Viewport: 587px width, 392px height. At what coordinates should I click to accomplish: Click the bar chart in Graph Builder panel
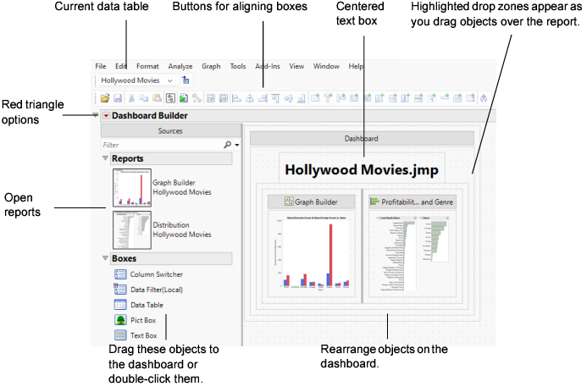click(x=311, y=253)
